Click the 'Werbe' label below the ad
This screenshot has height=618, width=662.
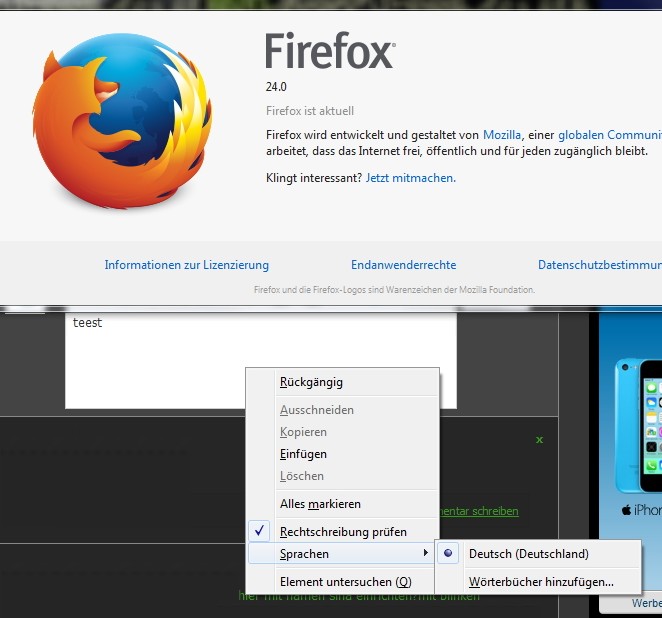647,603
